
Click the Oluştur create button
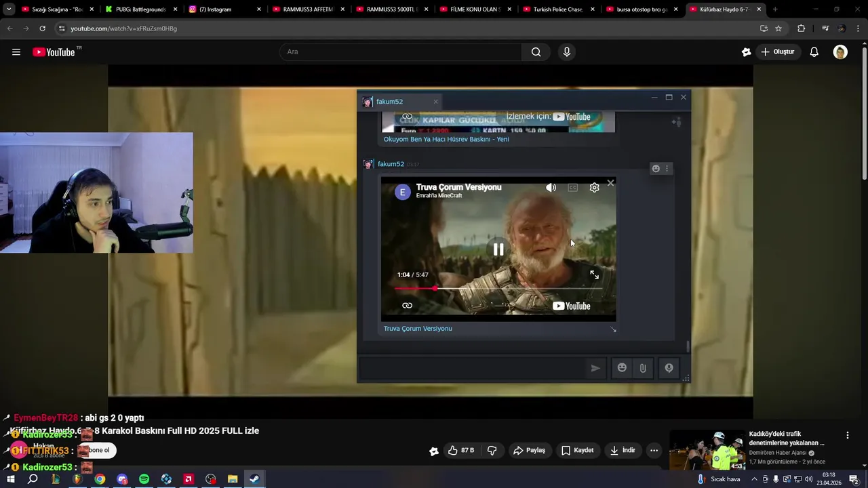777,52
